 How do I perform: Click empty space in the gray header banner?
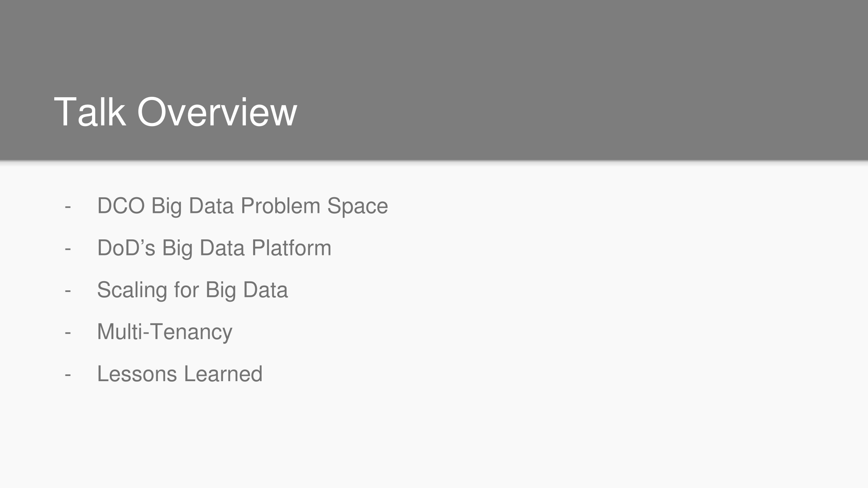pyautogui.click(x=563, y=80)
